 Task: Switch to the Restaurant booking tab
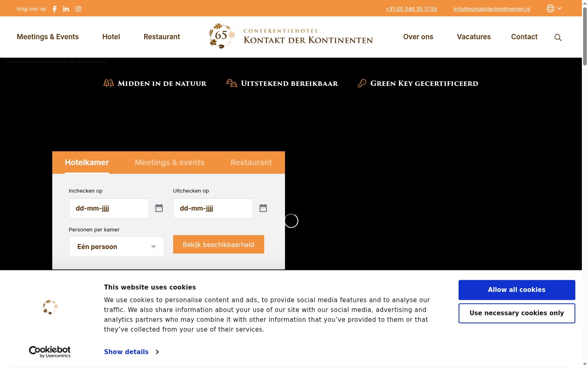click(x=251, y=162)
